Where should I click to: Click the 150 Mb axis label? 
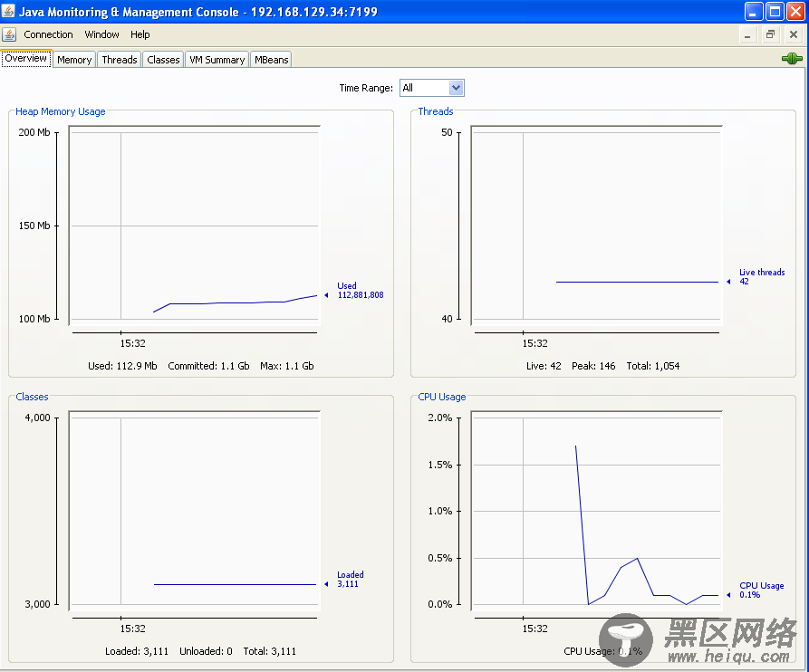34,226
